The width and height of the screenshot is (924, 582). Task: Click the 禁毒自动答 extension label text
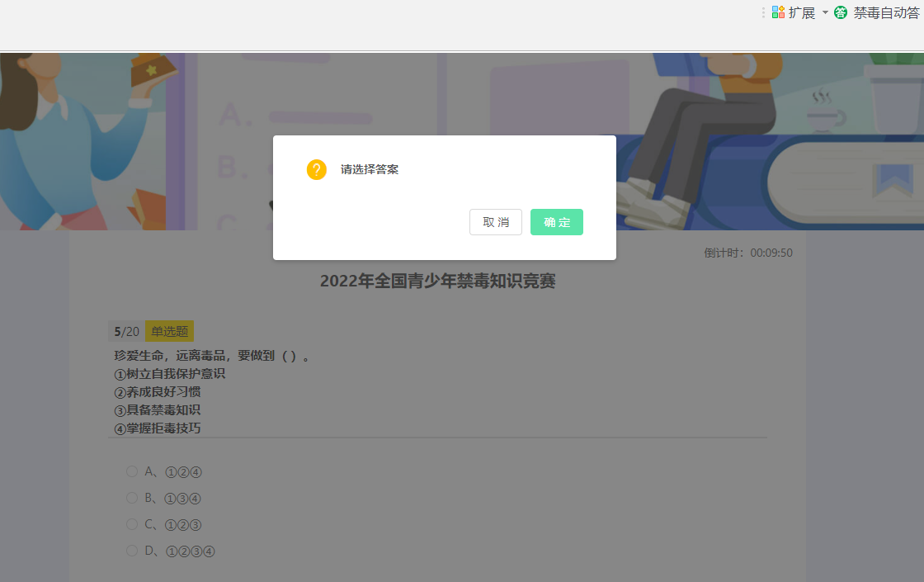pos(887,12)
